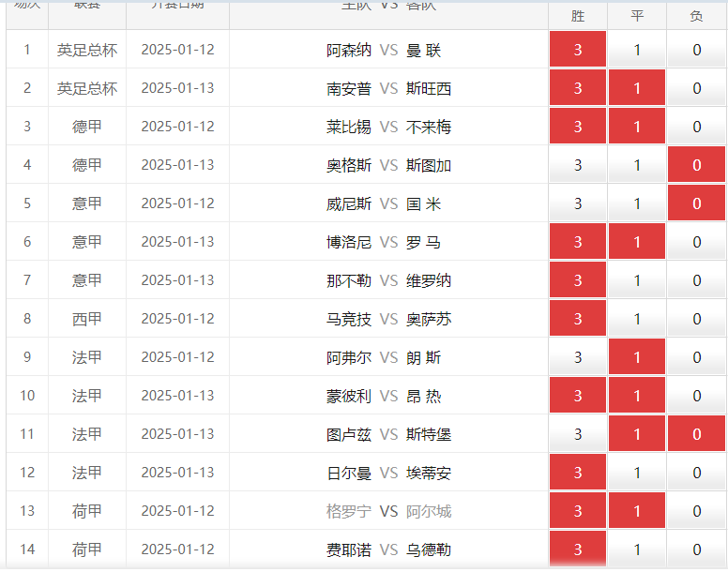The image size is (728, 572).
Task: Click the 胜 column header
Action: pos(578,16)
